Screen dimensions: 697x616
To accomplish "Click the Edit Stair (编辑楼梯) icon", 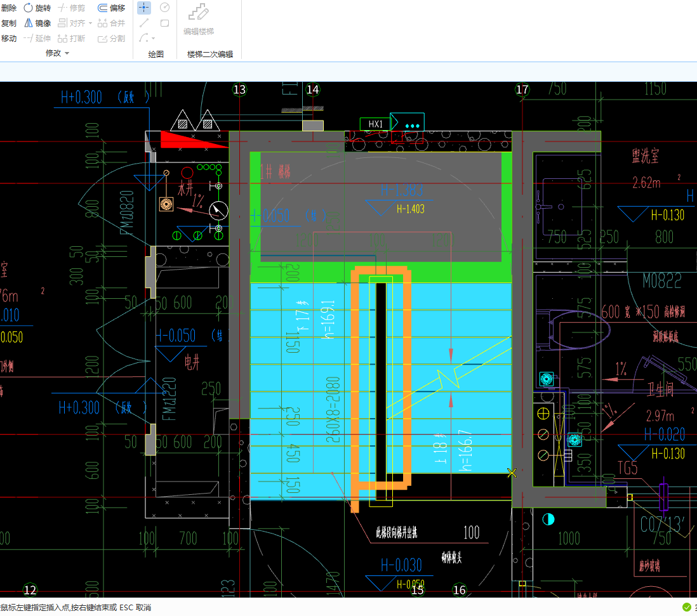I will 199,13.
